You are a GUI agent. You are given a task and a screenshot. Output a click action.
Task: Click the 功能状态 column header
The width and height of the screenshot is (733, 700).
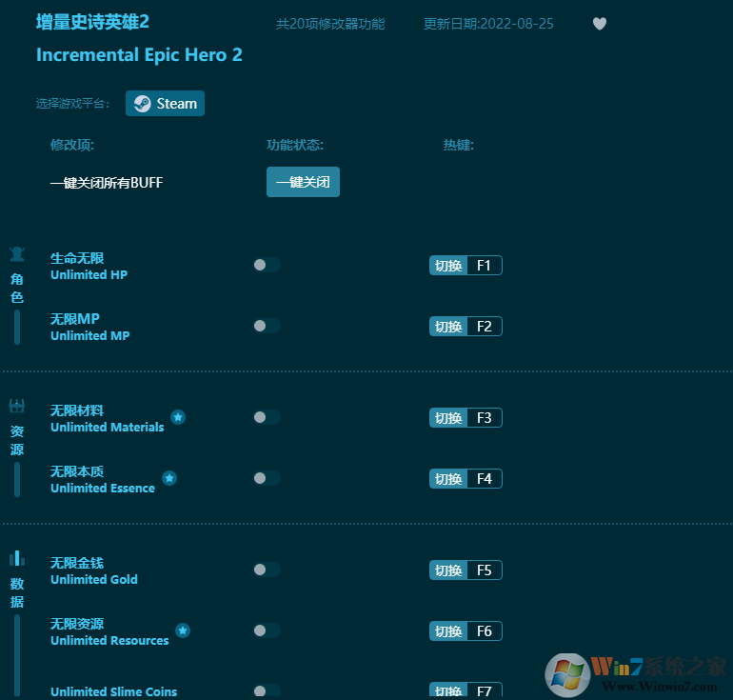tap(295, 145)
